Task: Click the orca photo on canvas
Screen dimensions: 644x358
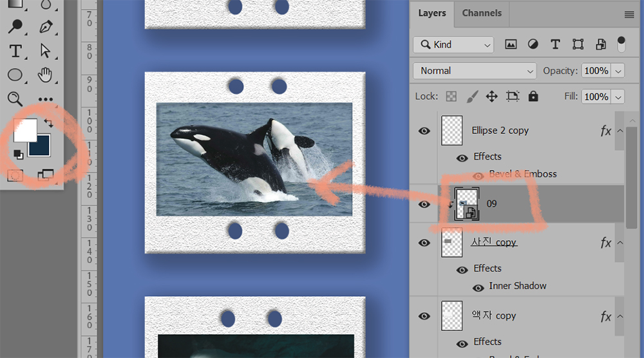Action: (x=254, y=159)
